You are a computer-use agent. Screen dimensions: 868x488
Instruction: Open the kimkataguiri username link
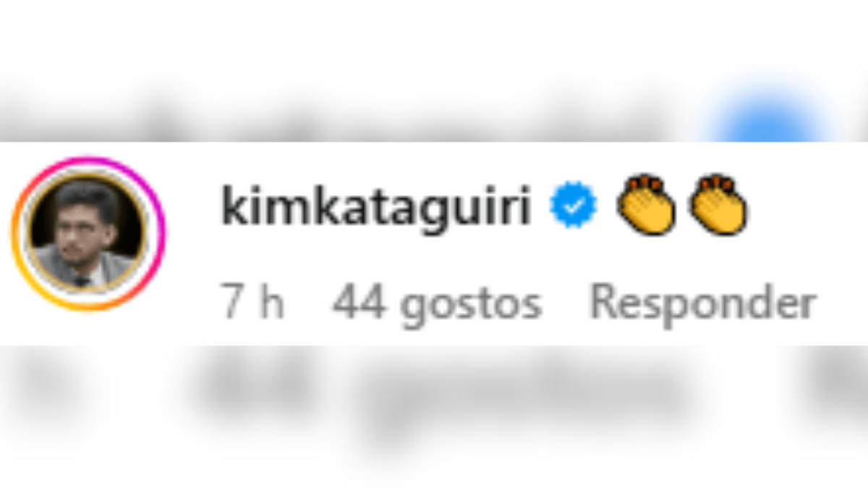pyautogui.click(x=377, y=209)
